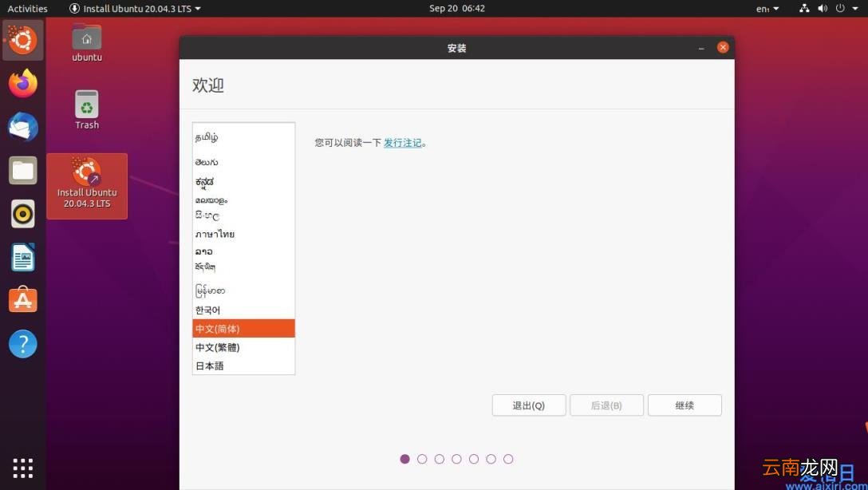Select 中文(简体) in the language list

click(243, 328)
